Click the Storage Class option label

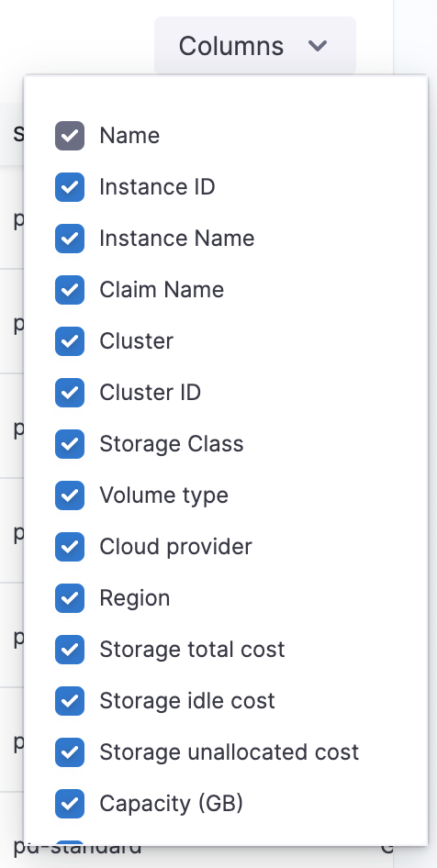click(171, 444)
